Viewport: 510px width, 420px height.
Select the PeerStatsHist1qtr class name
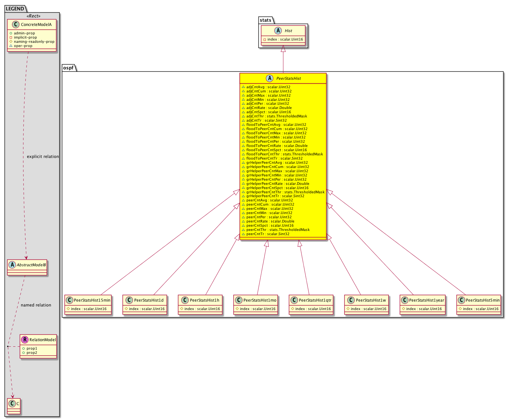tap(315, 300)
